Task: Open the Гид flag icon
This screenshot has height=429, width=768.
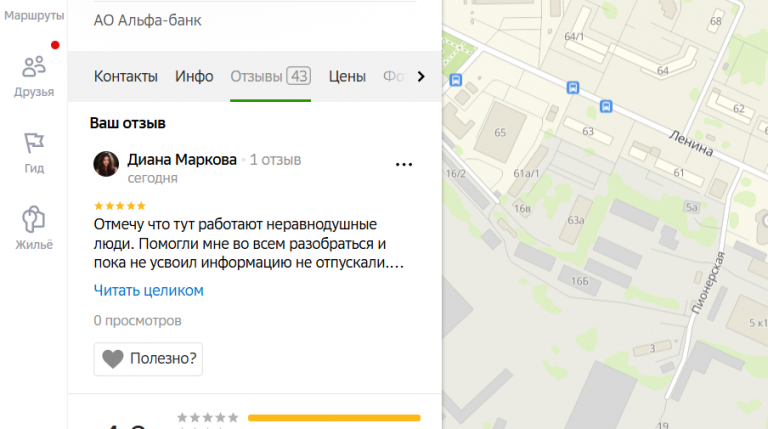Action: pyautogui.click(x=34, y=153)
